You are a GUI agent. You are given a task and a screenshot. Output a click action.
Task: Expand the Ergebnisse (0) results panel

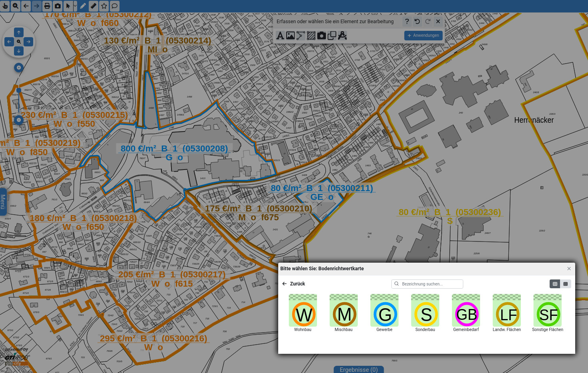pos(359,369)
